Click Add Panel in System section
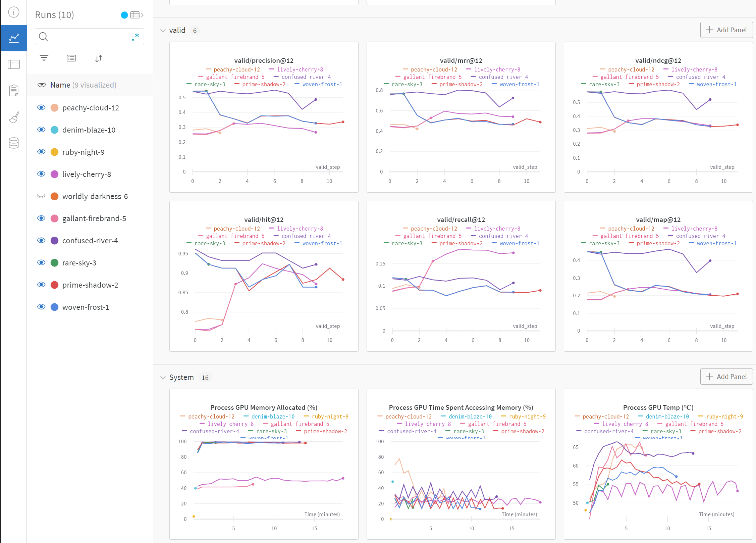 pyautogui.click(x=726, y=377)
